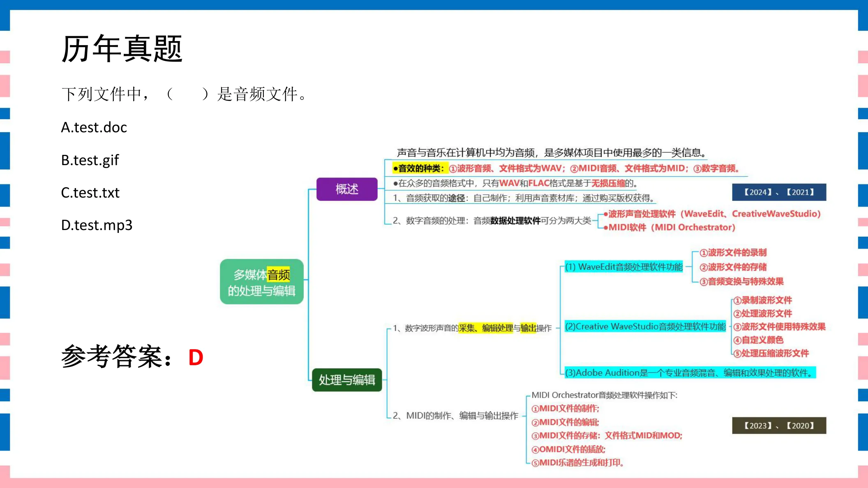Click the MIDI Orchestrator音频处理软件操作如下 heading
Viewport: 868px width, 488px height.
click(x=605, y=395)
